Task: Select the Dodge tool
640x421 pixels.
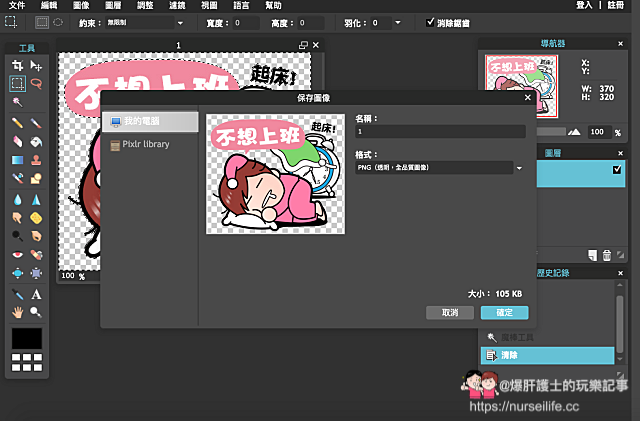Action: [x=17, y=236]
